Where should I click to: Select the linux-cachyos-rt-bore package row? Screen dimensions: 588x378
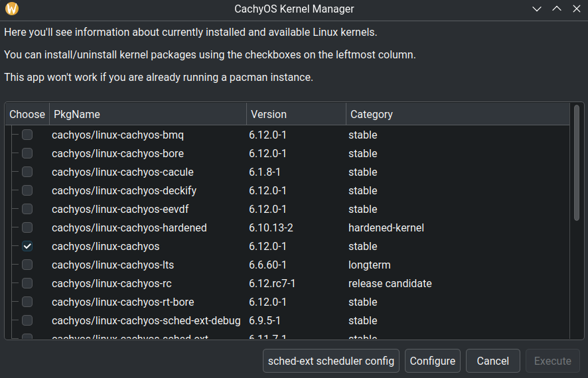(x=123, y=302)
